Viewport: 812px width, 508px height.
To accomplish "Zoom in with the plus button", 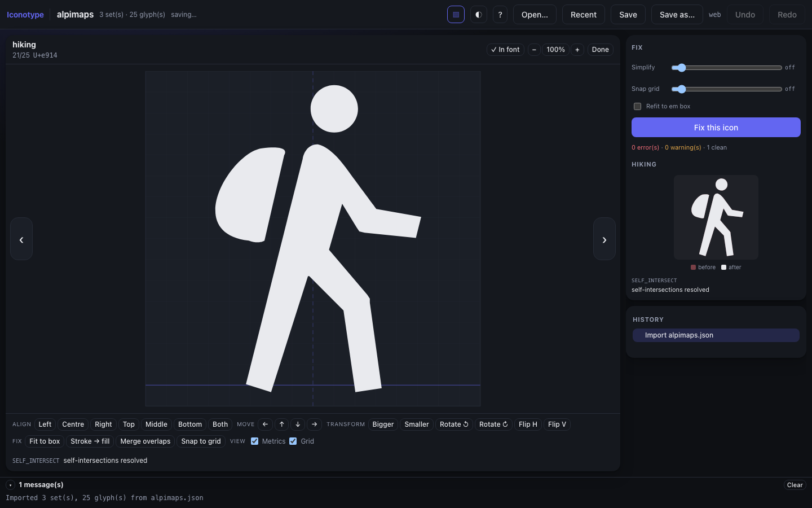I will click(577, 50).
